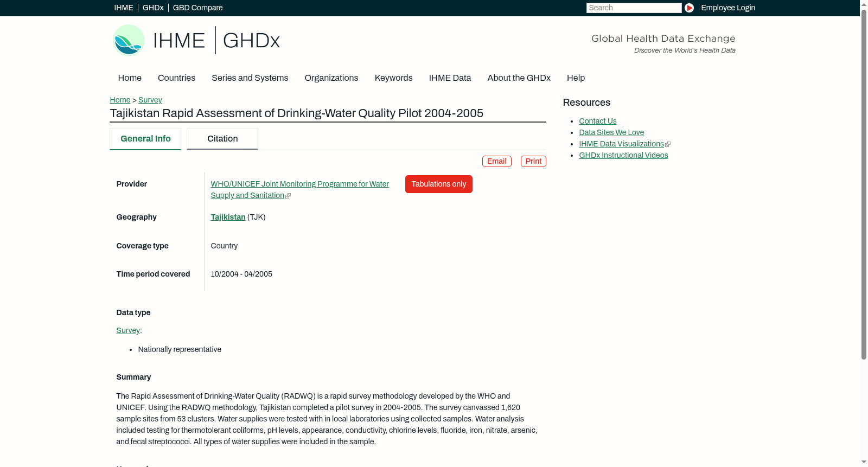Open the IHME Data menu

click(x=450, y=78)
